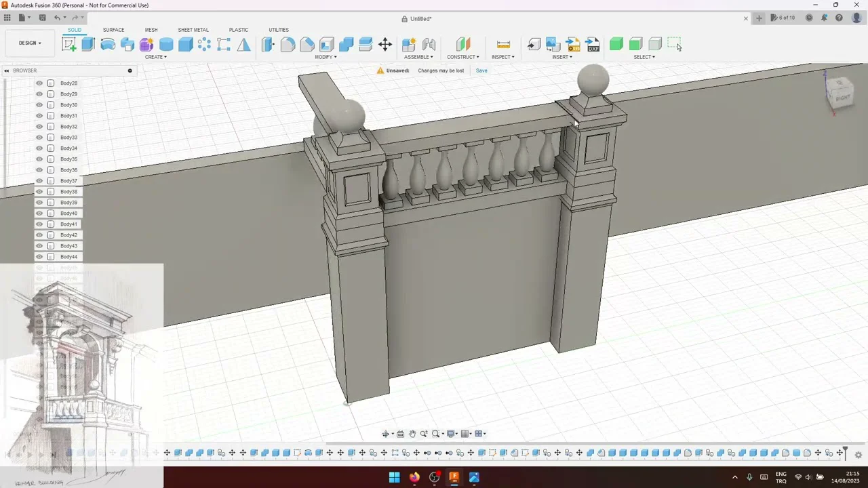The height and width of the screenshot is (488, 868).
Task: Open the Measure tool under Inspect
Action: coord(503,45)
